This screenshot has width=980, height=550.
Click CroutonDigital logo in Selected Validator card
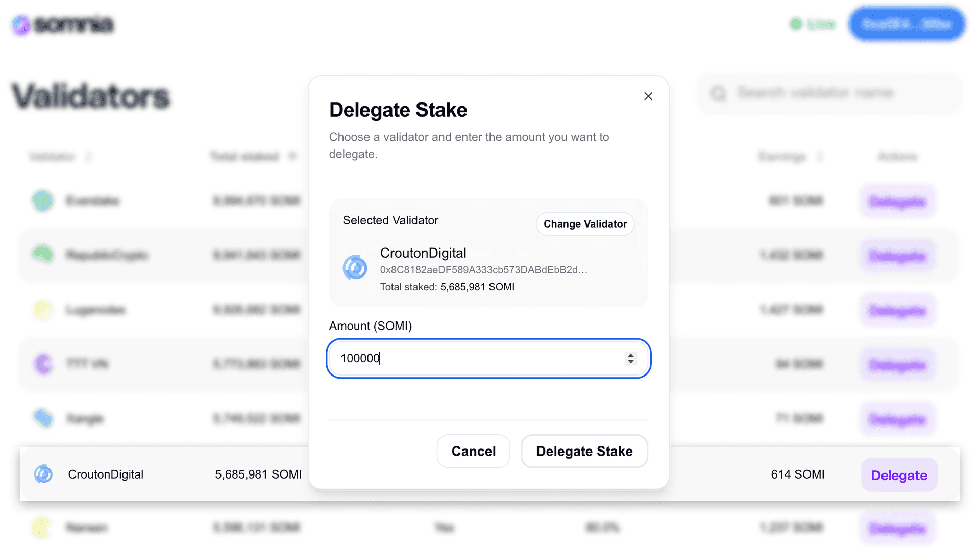click(355, 268)
